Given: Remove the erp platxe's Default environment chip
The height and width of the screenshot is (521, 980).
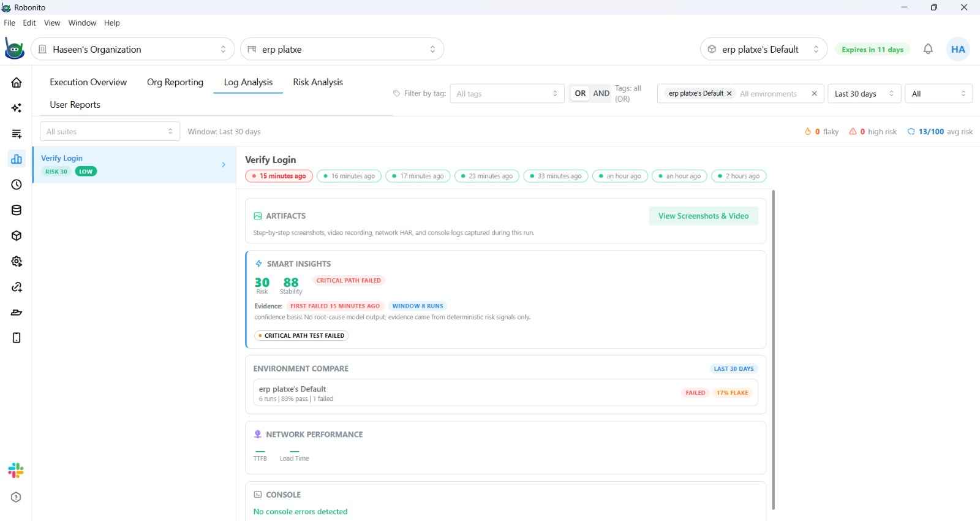Looking at the screenshot, I should click(729, 94).
